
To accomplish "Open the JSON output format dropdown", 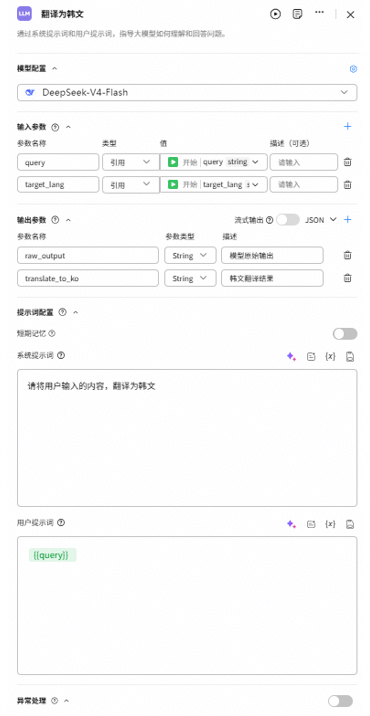I will click(x=321, y=220).
